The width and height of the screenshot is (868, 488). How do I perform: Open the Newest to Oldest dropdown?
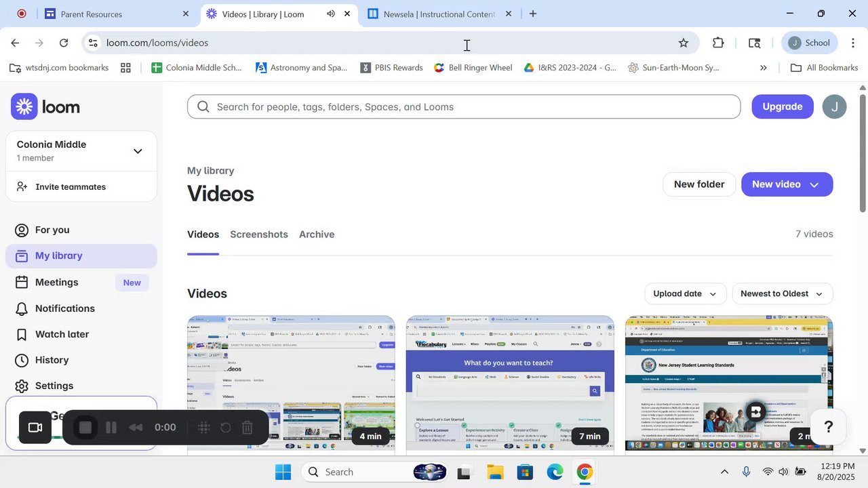point(782,293)
